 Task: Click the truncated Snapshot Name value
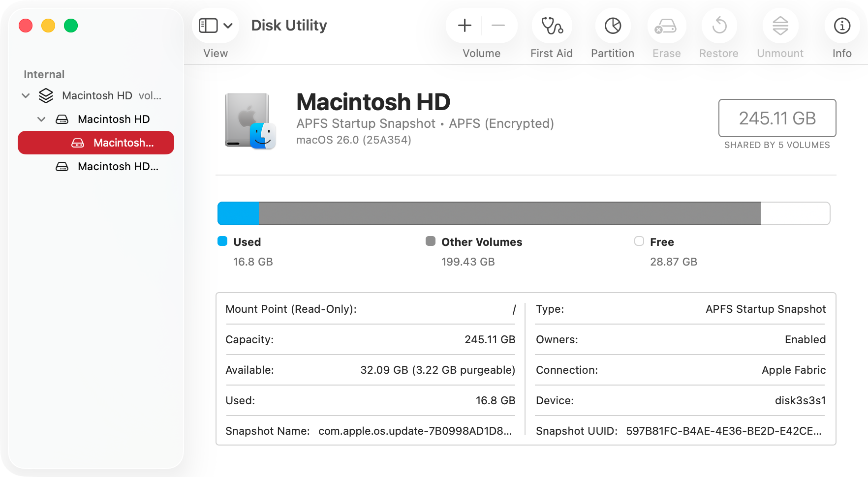pyautogui.click(x=415, y=431)
